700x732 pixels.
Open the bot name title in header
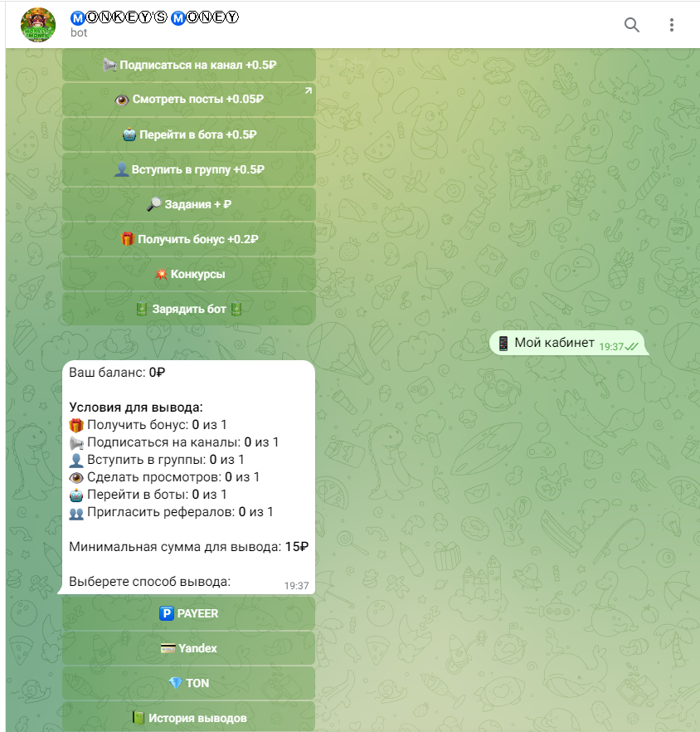coord(154,17)
